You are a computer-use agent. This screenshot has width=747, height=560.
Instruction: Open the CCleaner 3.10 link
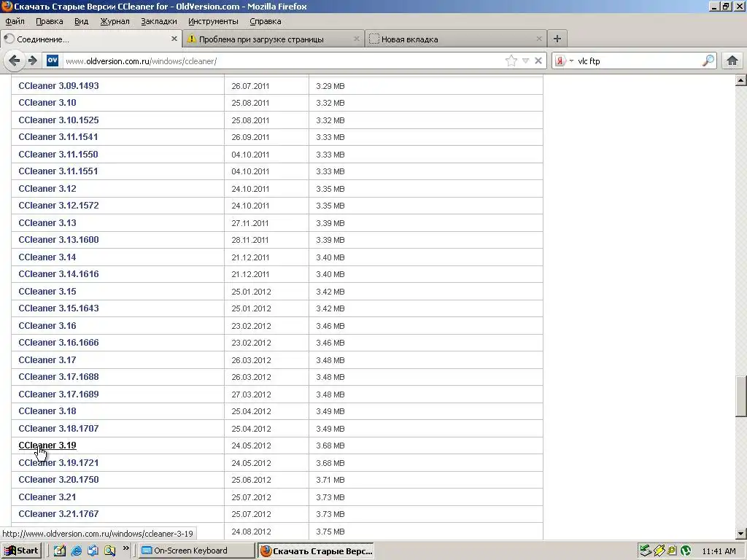pos(47,102)
